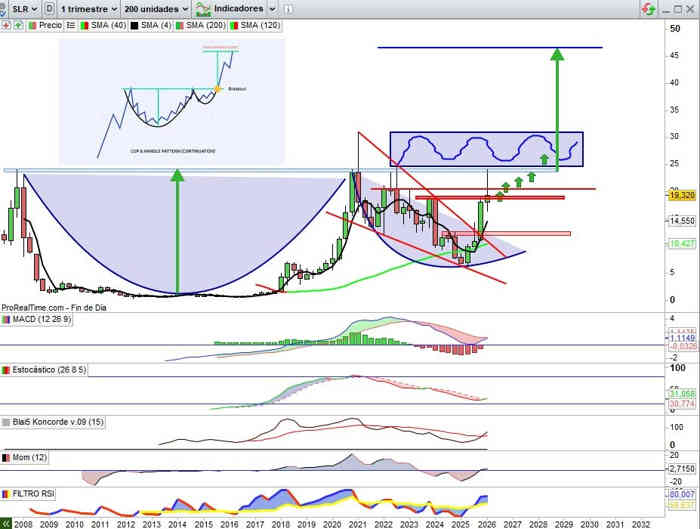Click the Estocástico panel icon
This screenshot has height=529, width=700.
[6, 370]
